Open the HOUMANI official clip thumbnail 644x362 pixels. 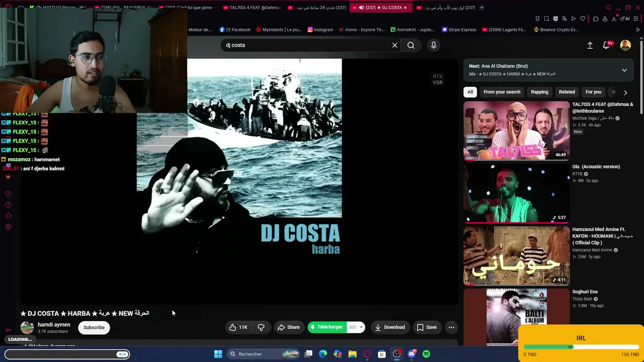click(x=516, y=255)
